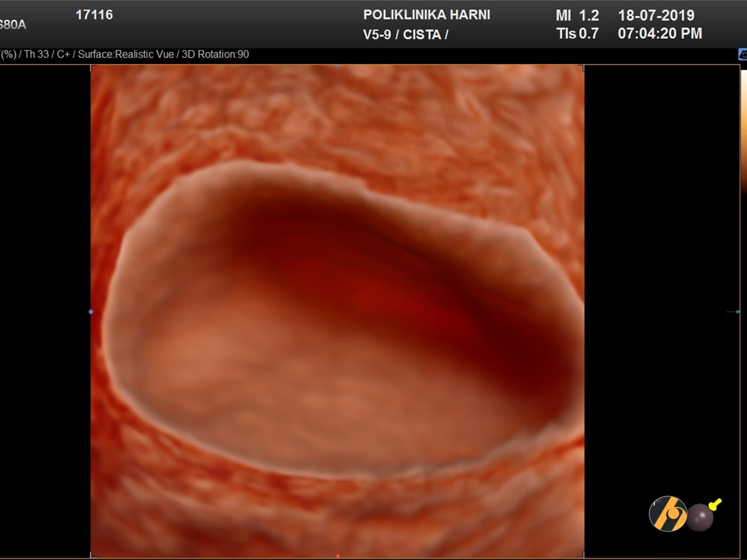
Task: Click the light source sphere indicator
Action: click(699, 518)
